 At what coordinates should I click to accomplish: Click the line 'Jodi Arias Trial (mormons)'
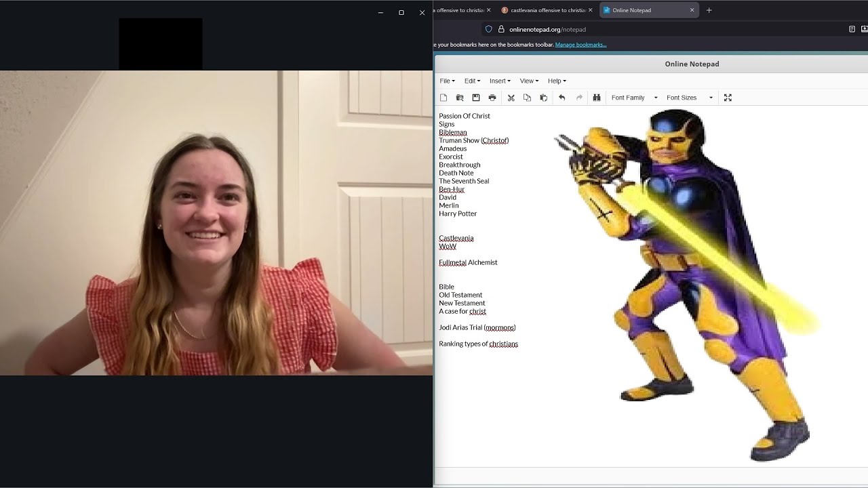click(477, 327)
